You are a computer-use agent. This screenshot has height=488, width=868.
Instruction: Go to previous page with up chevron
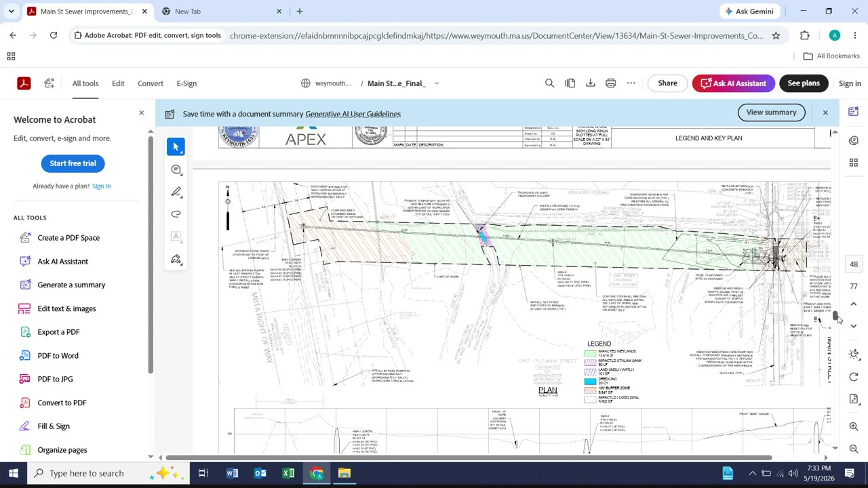(x=854, y=304)
